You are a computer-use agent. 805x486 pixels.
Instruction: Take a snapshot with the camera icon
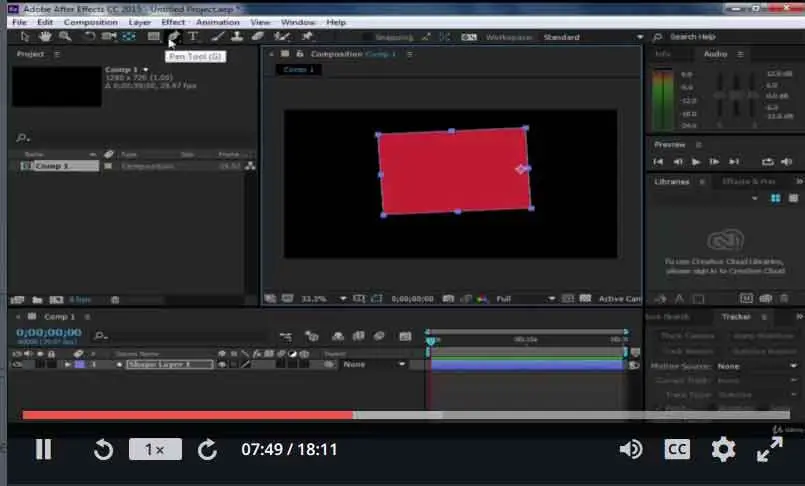pos(448,299)
